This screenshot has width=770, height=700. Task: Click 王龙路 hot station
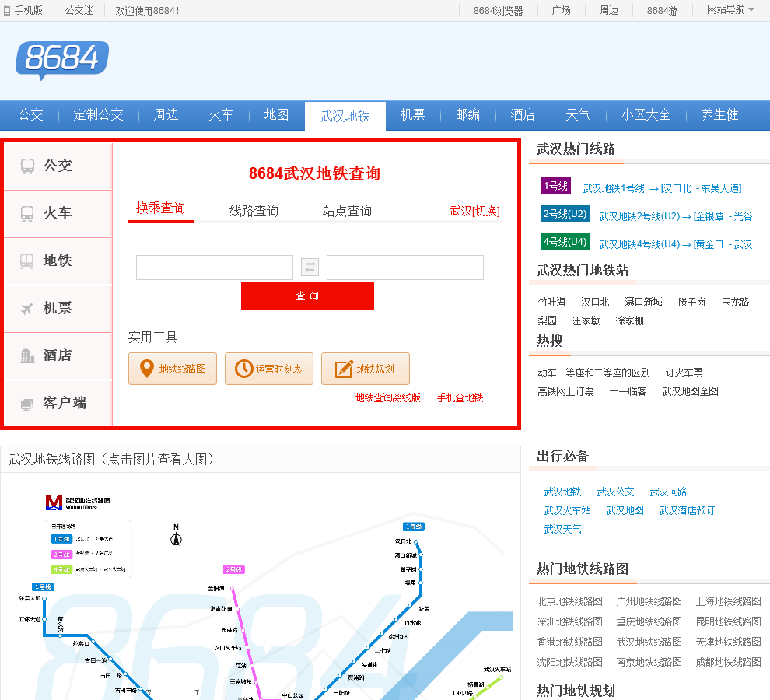(x=735, y=302)
